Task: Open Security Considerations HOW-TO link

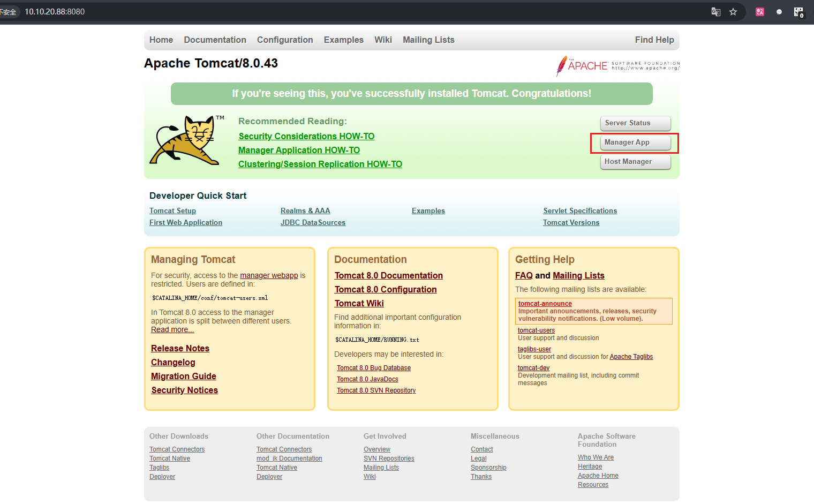Action: (306, 137)
